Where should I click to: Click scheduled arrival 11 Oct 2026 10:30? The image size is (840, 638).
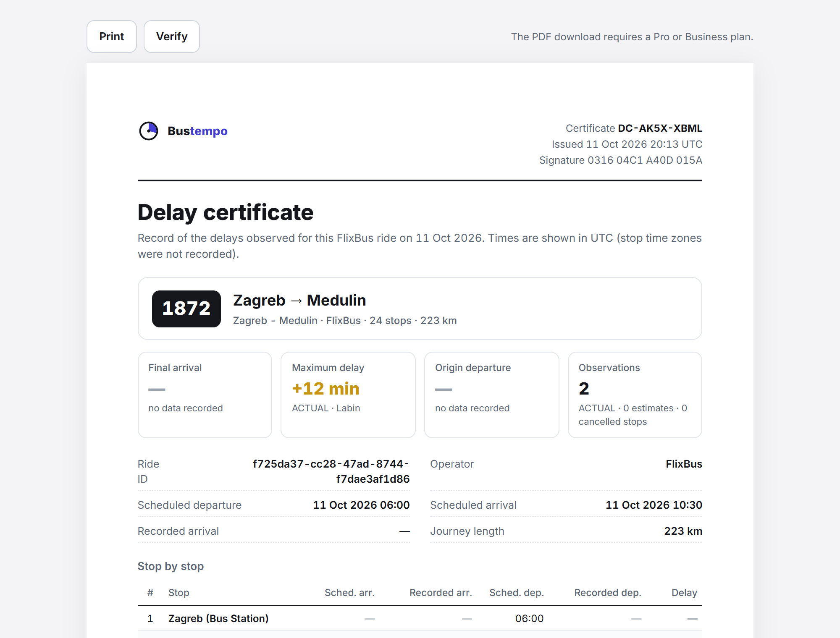tap(654, 505)
